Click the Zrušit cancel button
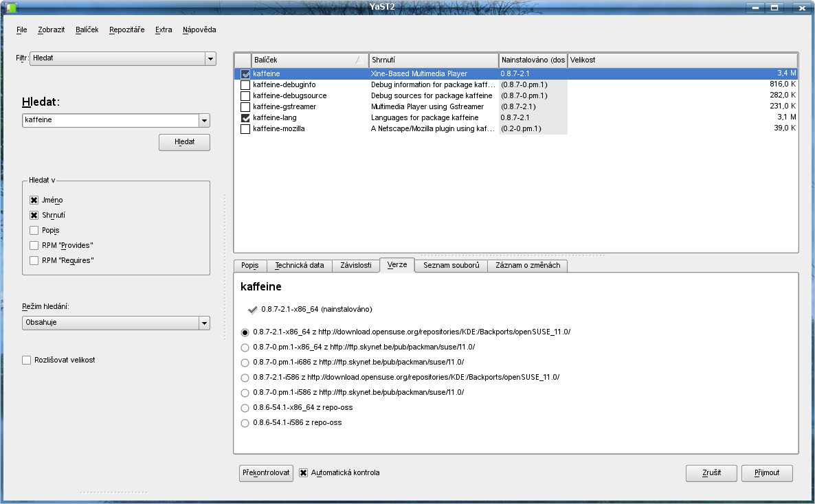The image size is (815, 504). tap(711, 473)
